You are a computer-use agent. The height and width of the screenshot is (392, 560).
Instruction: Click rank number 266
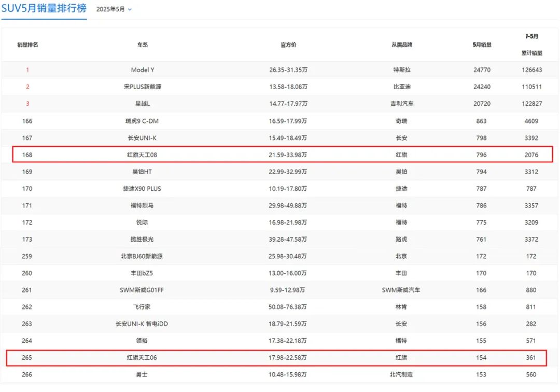[27, 374]
